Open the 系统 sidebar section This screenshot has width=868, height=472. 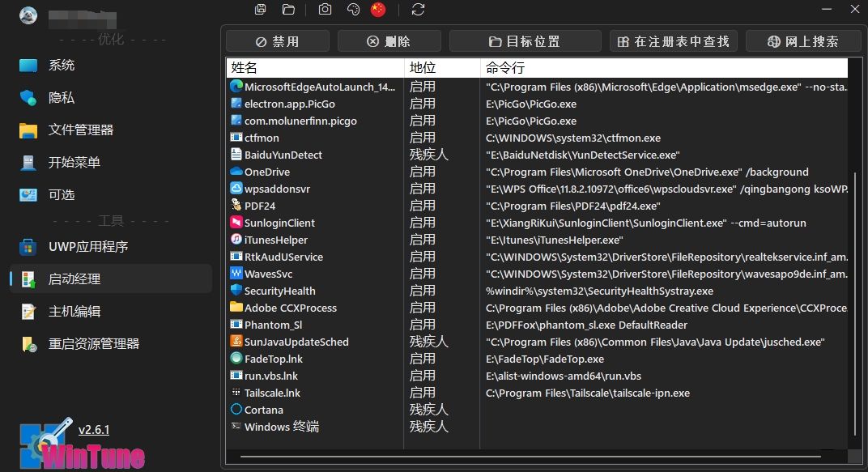(62, 65)
